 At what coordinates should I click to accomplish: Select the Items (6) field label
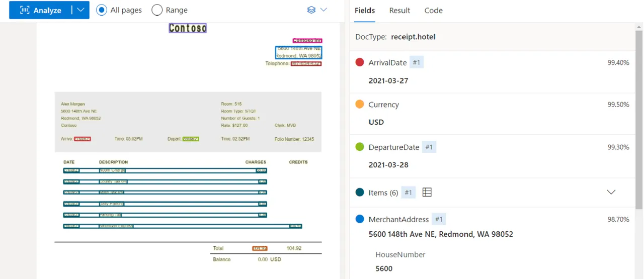click(x=383, y=193)
